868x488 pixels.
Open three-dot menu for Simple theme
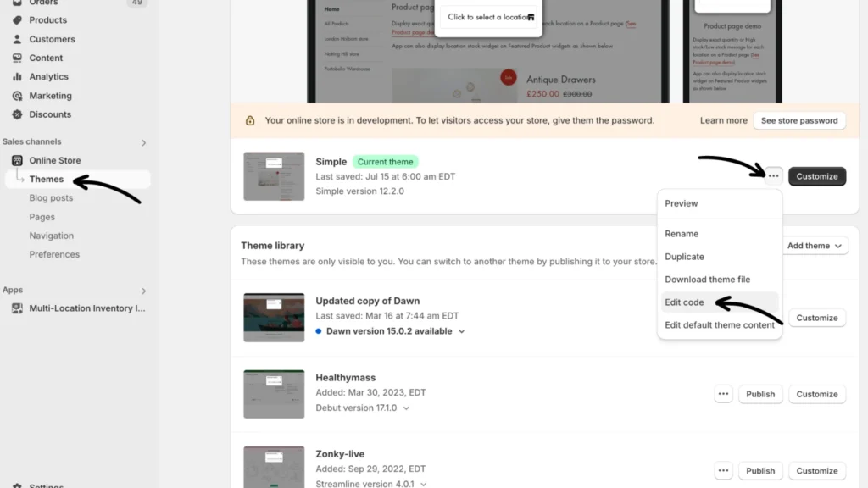click(x=773, y=176)
